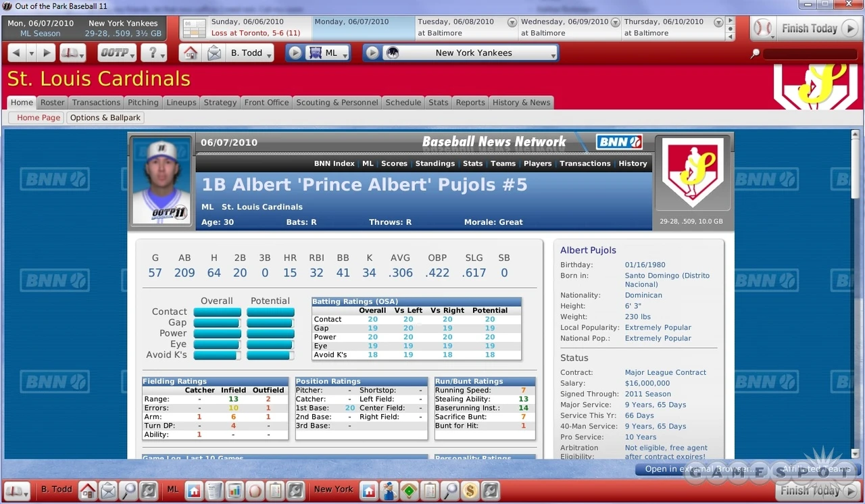The width and height of the screenshot is (865, 504).
Task: Click the back navigation arrow
Action: click(x=16, y=53)
